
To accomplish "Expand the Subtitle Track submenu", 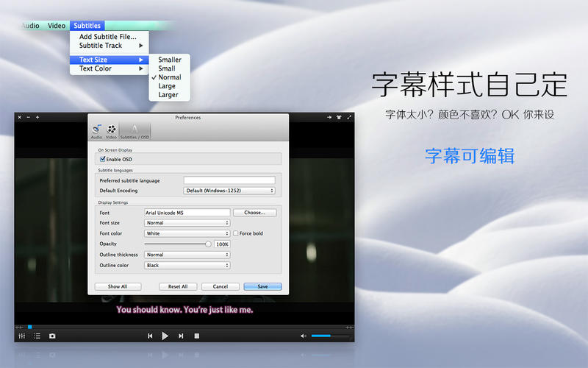I will 109,46.
